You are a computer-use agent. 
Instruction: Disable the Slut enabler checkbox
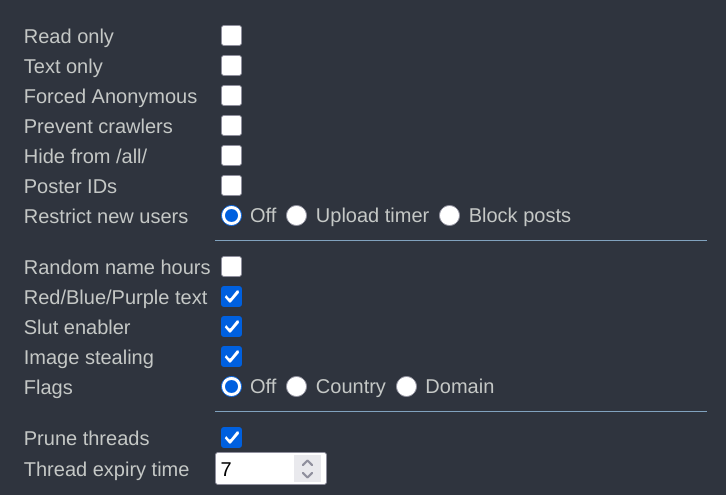pyautogui.click(x=231, y=327)
